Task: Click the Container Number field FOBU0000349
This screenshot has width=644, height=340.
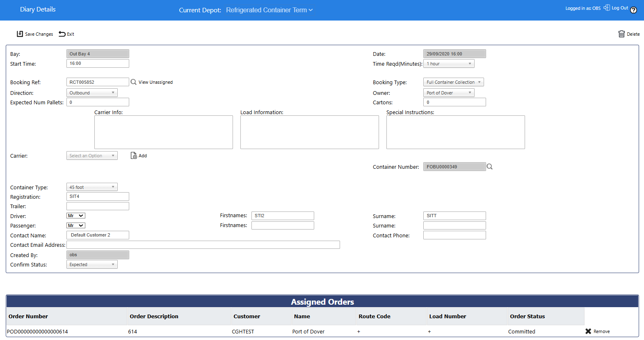Action: point(454,167)
